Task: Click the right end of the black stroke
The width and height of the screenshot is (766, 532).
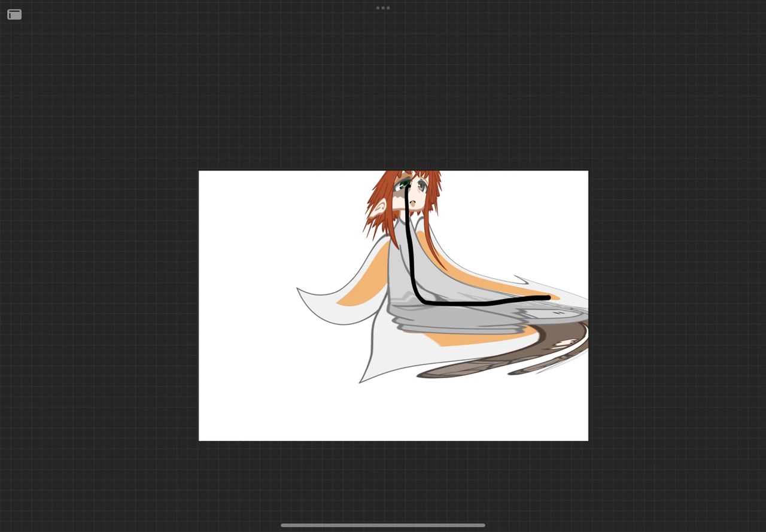Action: point(546,297)
